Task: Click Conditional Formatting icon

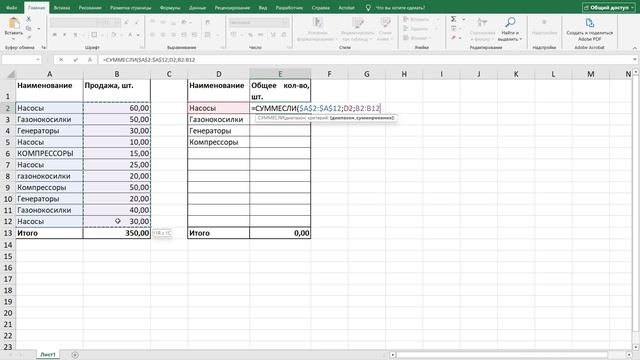Action: tap(318, 23)
